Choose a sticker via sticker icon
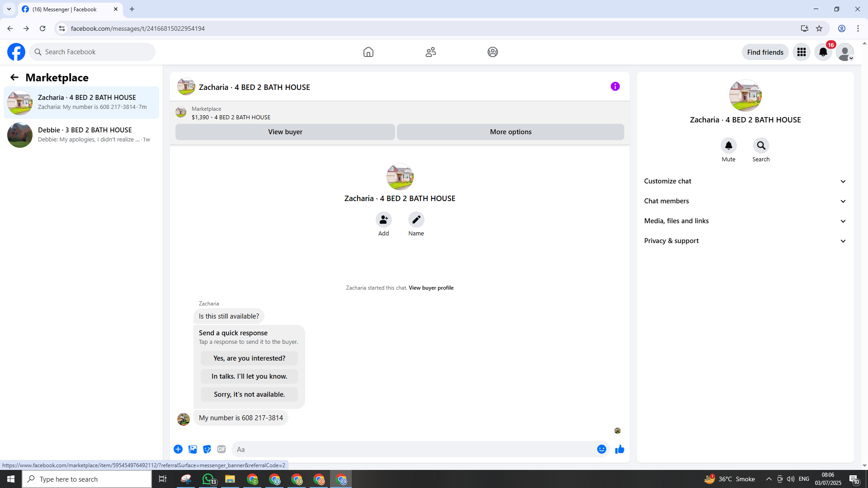The image size is (868, 488). click(207, 449)
